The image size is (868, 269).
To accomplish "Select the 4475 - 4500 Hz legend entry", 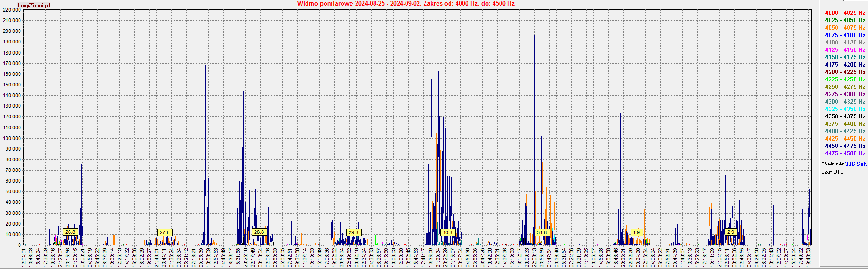I will click(x=845, y=153).
